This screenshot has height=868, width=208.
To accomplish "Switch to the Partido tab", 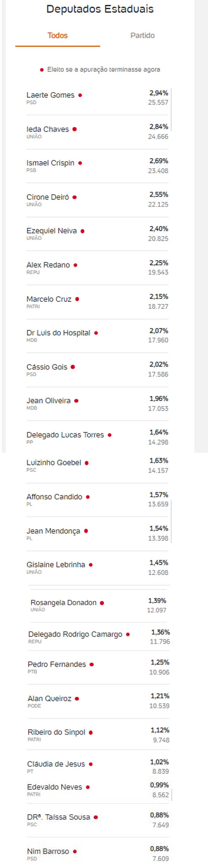I will click(x=142, y=36).
